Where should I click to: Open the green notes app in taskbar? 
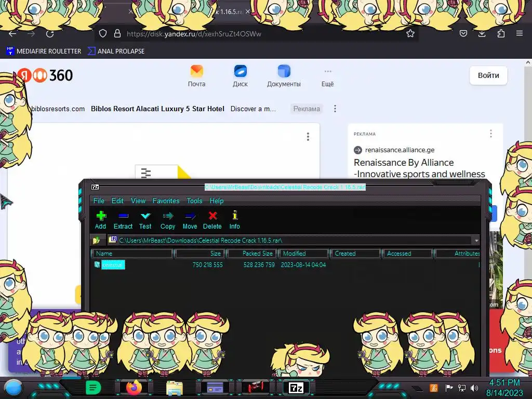click(x=93, y=388)
